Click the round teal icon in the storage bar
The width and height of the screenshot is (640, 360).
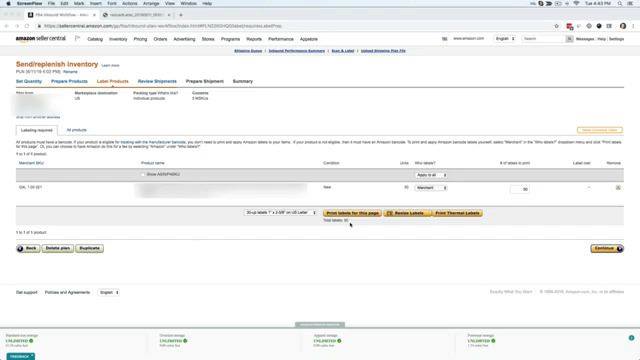[x=631, y=338]
